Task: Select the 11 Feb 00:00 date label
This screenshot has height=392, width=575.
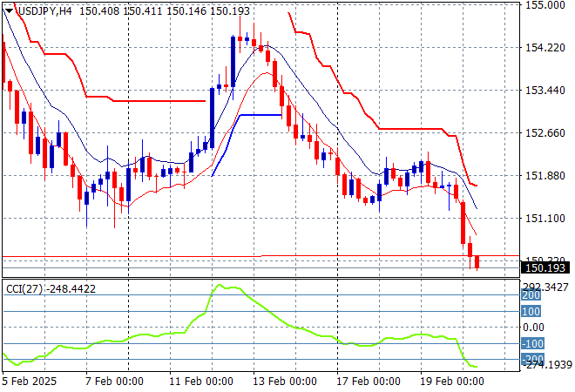Action: [200, 381]
